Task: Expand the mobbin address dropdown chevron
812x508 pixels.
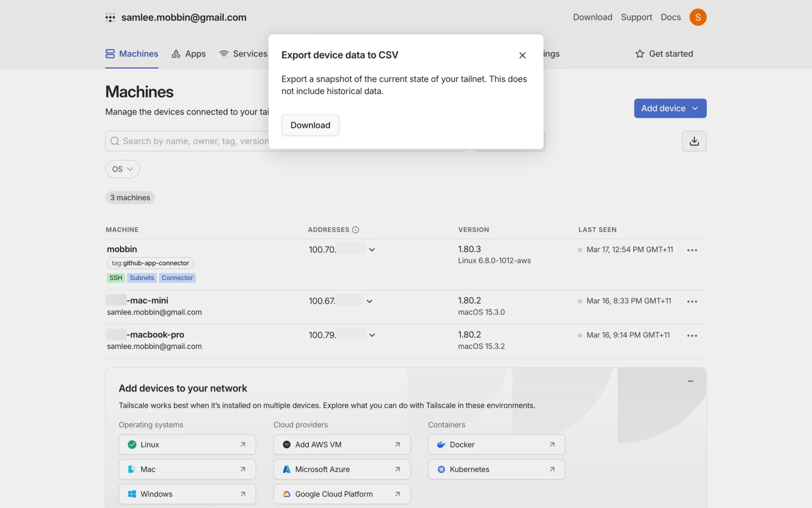Action: [x=372, y=250]
